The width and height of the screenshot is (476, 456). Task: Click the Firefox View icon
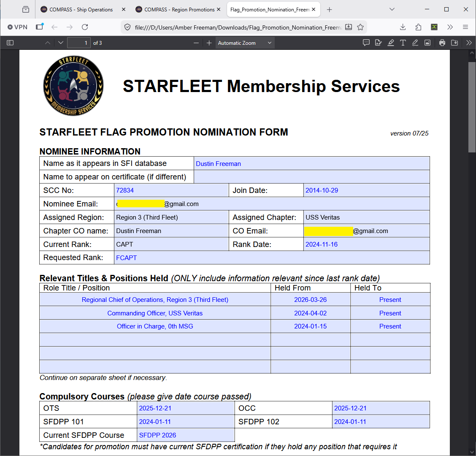(x=40, y=27)
